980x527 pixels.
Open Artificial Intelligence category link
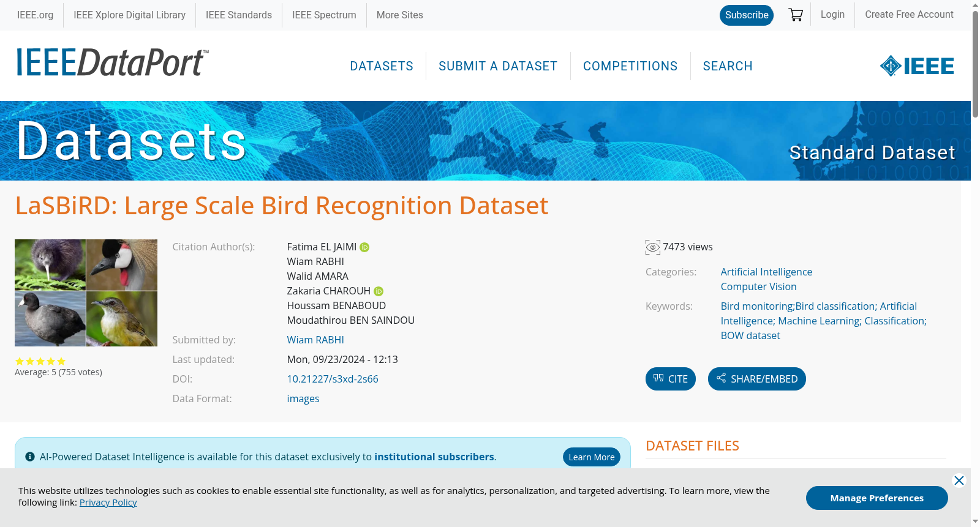tap(766, 272)
